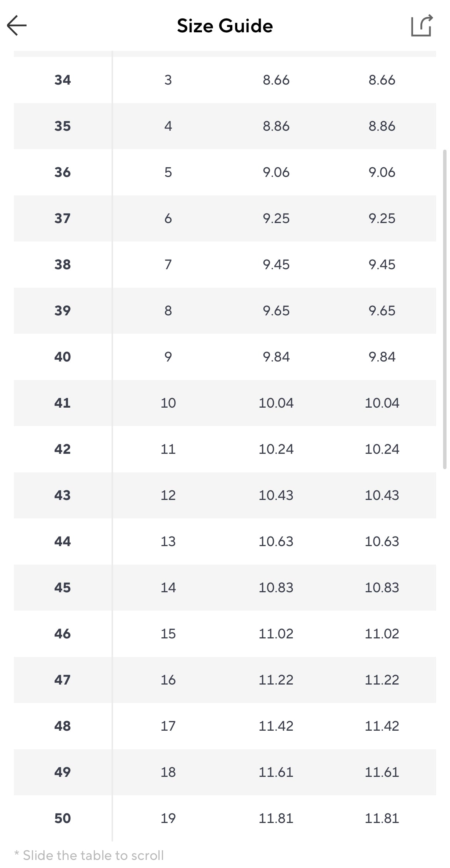Screen dimensions: 450x868
Task: Click the size 45 row label
Action: pos(63,588)
